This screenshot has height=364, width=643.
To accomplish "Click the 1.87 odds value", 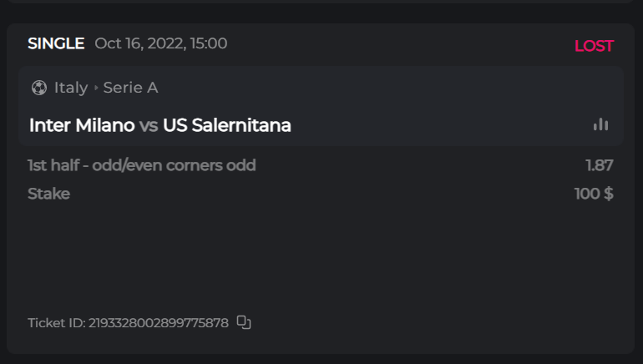I will pos(600,165).
